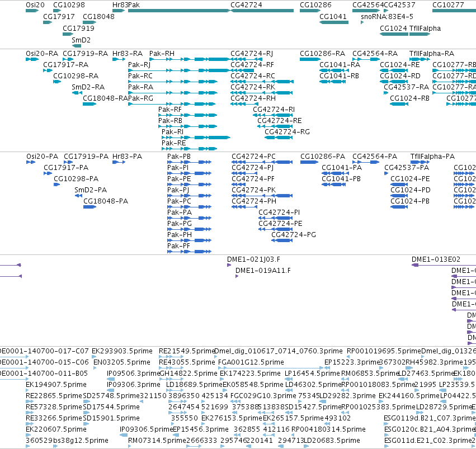Select the EN03205.5prime EST label
This screenshot has width=476, height=449.
(x=122, y=362)
